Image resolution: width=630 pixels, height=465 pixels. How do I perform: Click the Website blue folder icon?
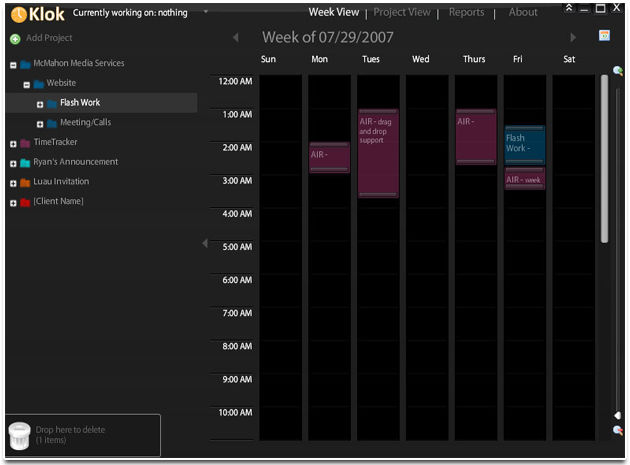[x=39, y=84]
